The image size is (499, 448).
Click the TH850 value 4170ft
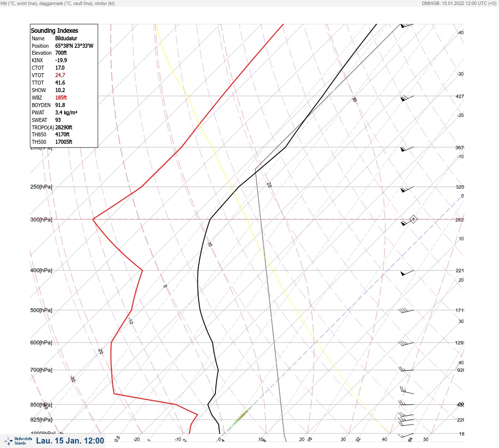pos(62,134)
